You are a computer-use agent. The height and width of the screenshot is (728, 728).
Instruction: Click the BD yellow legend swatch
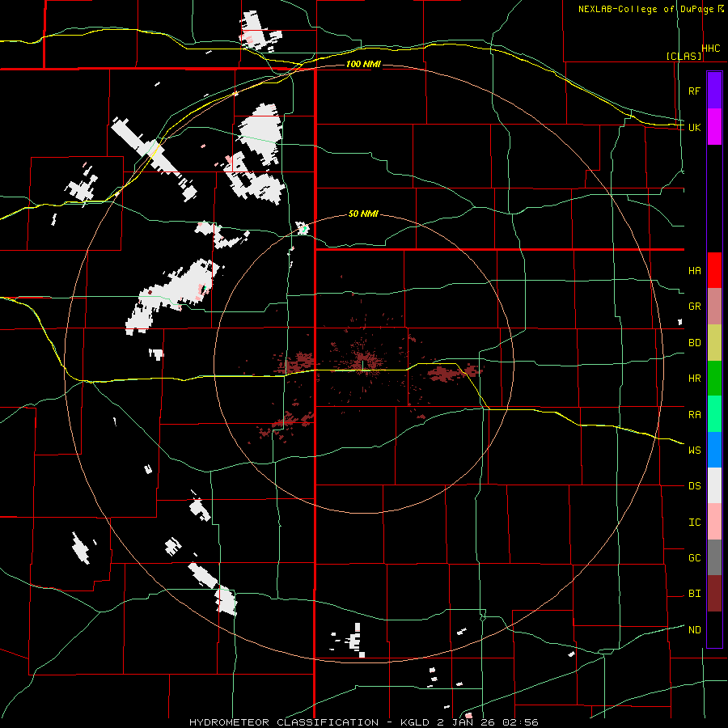tap(714, 343)
